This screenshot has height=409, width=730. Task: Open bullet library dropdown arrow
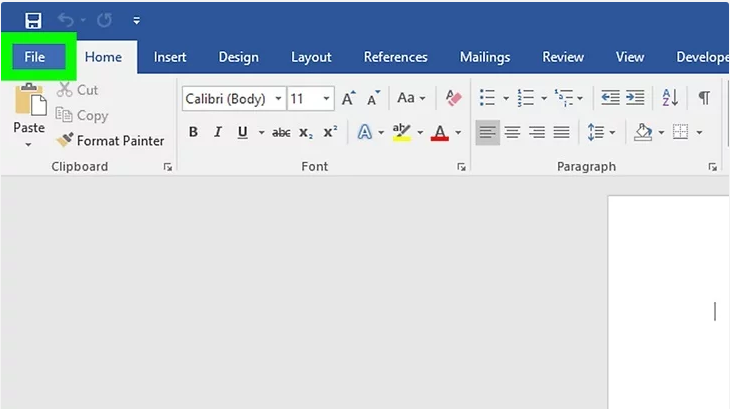pos(506,98)
